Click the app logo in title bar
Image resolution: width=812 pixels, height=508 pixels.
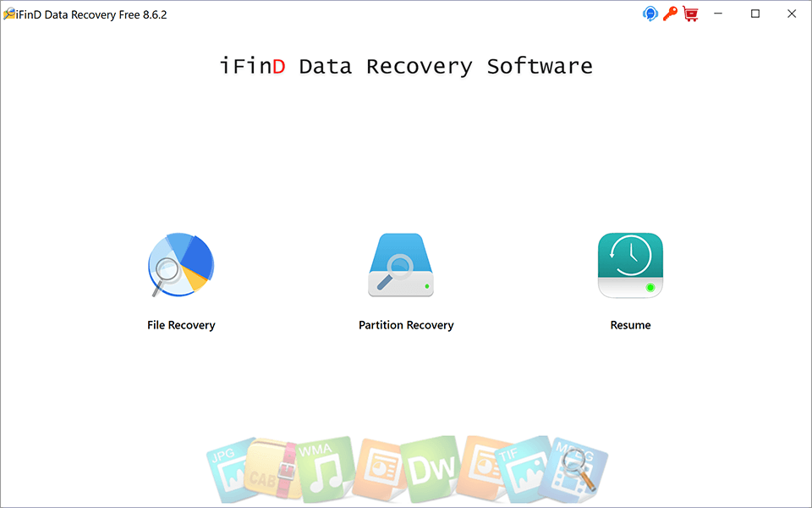point(8,14)
